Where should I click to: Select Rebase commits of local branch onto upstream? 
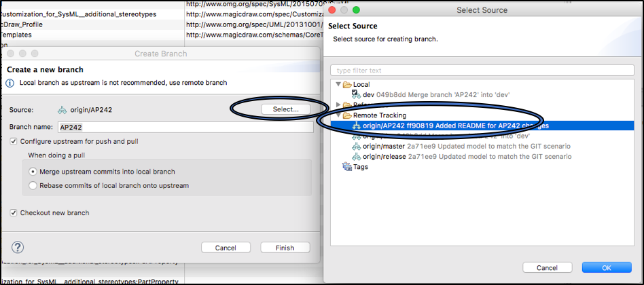[x=32, y=185]
